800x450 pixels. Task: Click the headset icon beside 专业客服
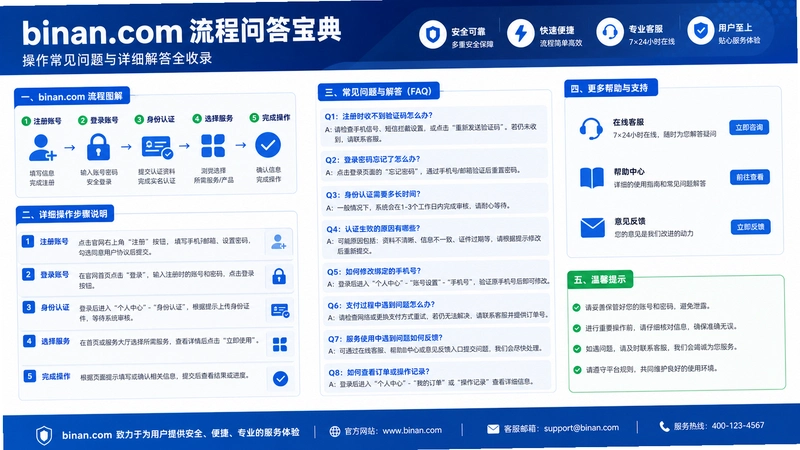(x=610, y=32)
